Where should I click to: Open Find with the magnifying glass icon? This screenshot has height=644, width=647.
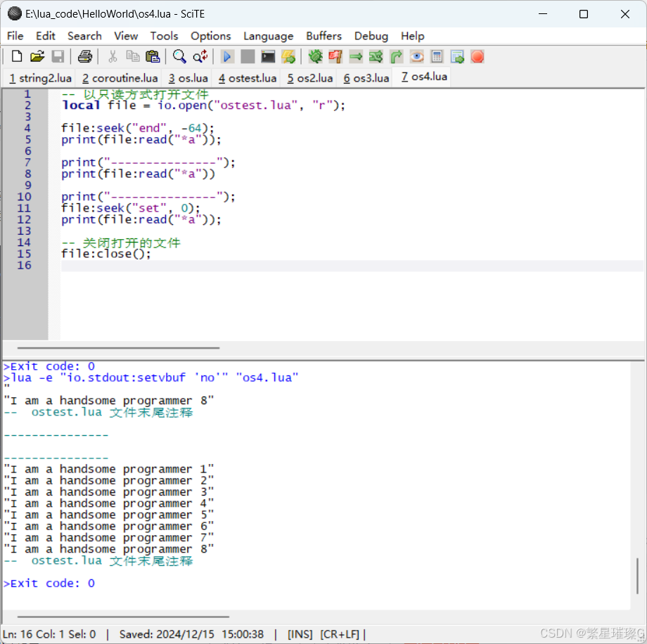(x=179, y=56)
